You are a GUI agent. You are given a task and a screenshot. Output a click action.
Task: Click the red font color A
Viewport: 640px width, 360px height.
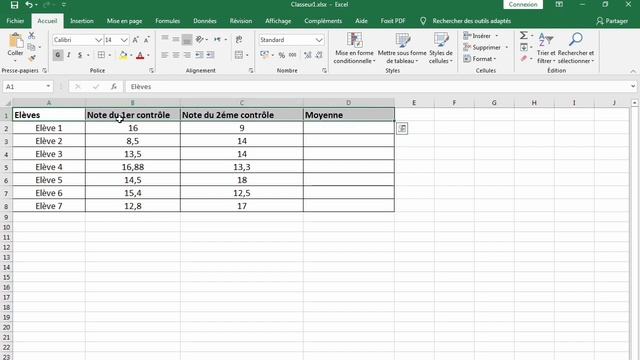[140, 55]
